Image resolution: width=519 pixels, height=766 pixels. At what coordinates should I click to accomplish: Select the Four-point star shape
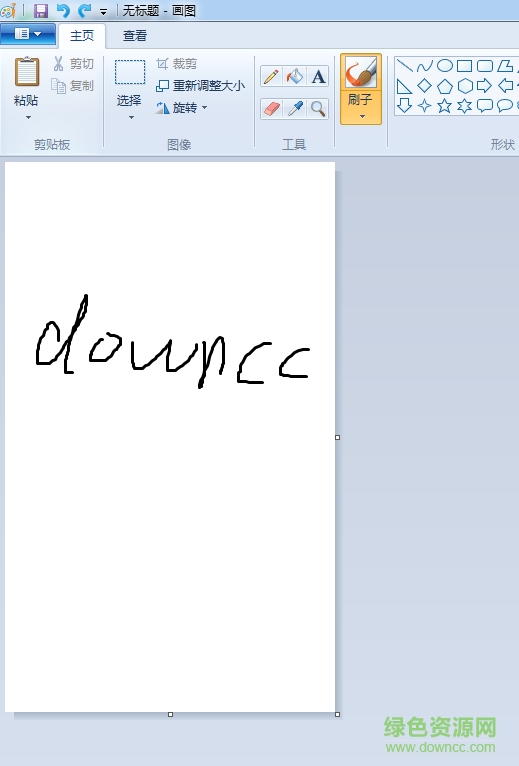point(425,106)
